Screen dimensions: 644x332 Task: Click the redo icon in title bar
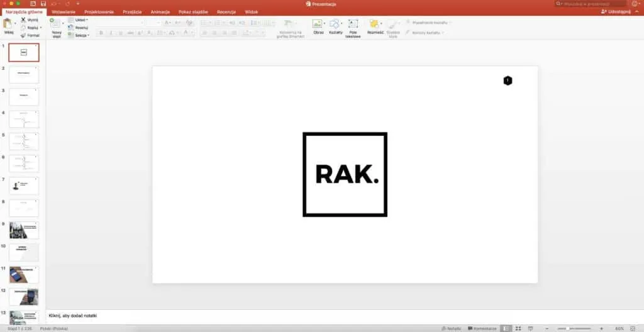[x=67, y=3]
